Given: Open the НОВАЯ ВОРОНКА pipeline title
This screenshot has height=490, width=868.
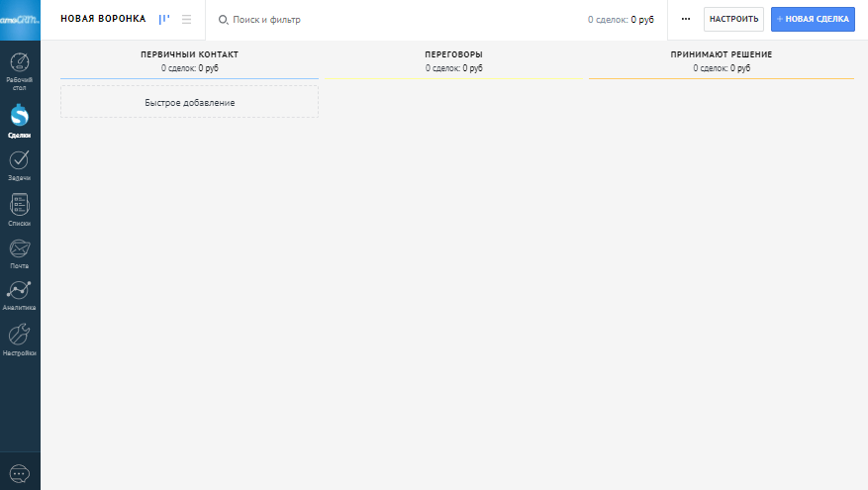Looking at the screenshot, I should pos(103,19).
